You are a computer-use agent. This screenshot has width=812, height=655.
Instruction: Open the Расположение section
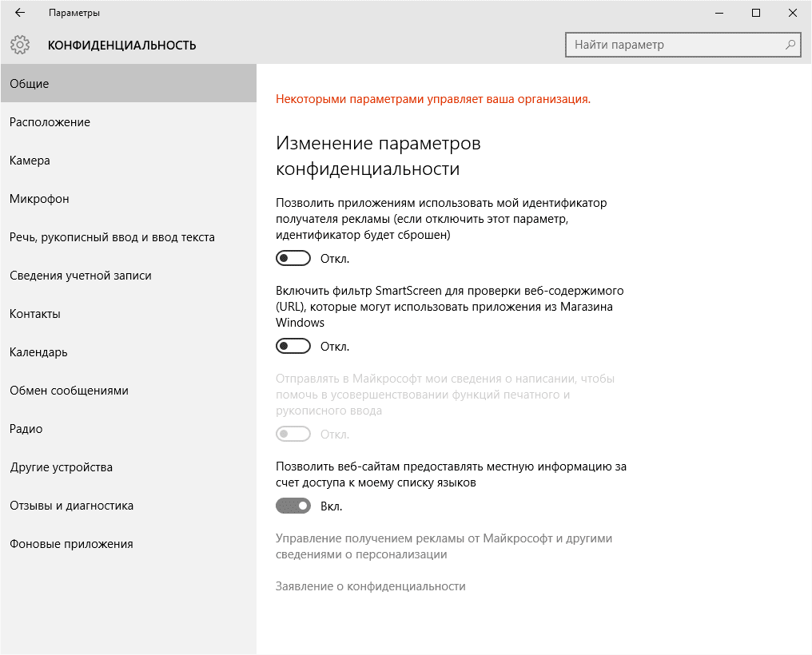(129, 122)
